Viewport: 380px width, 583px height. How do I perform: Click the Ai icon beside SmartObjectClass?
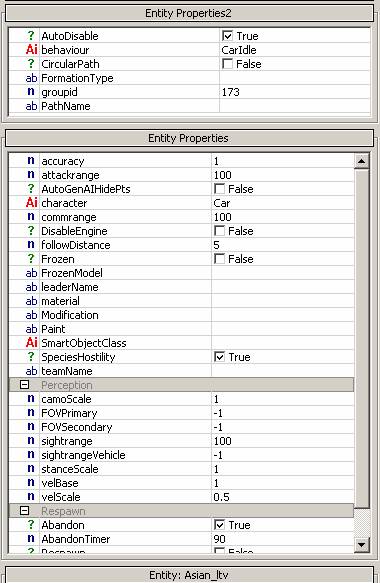[x=32, y=343]
